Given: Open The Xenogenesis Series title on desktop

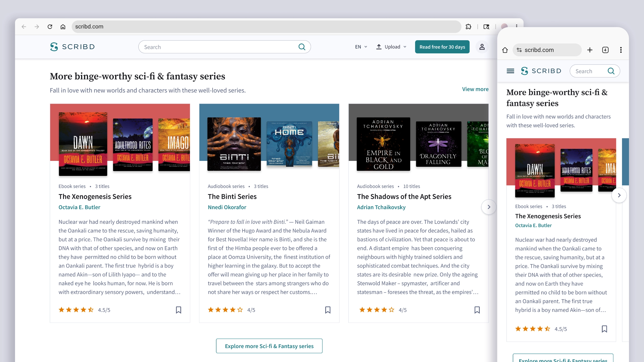Looking at the screenshot, I should [x=95, y=197].
